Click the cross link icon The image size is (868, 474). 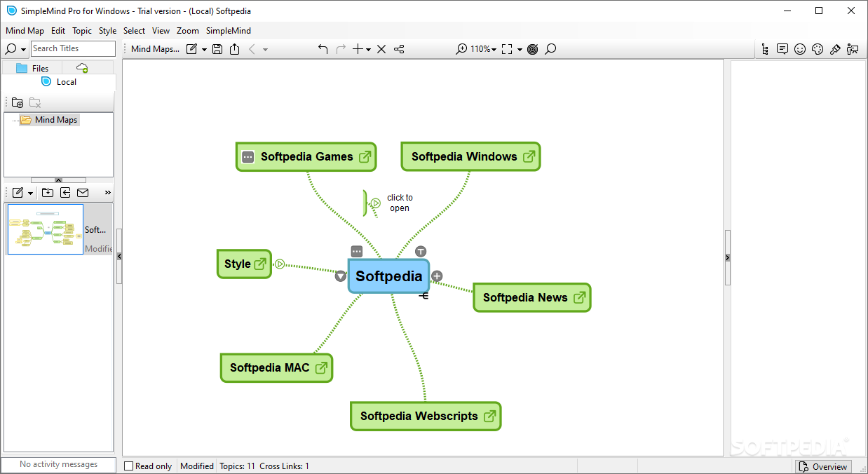399,49
